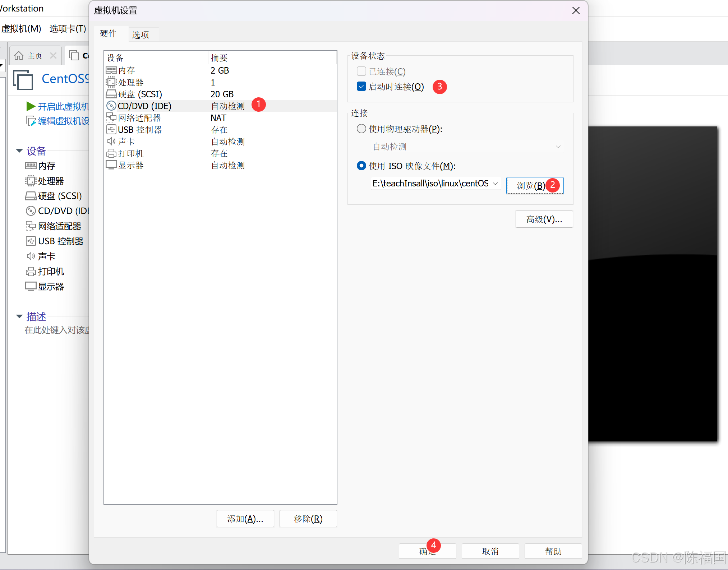Click 处理器 icon in Workstation sidebar
The image size is (728, 570).
click(31, 181)
